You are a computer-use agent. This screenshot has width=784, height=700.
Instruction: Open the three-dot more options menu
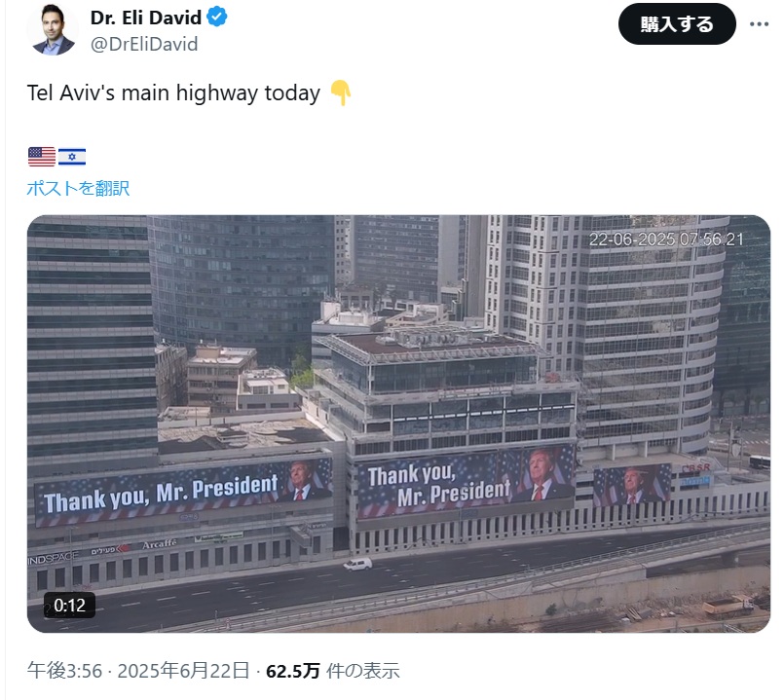coord(759,23)
